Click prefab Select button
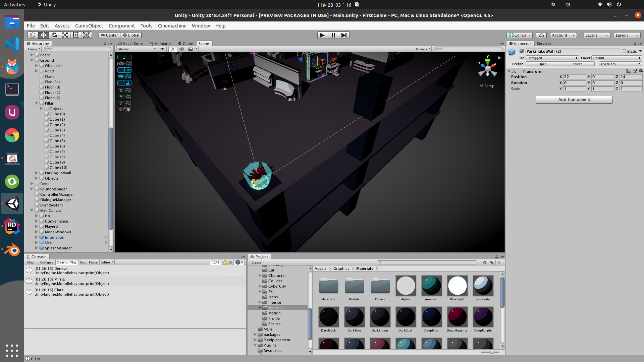The image size is (644, 362). pos(577,64)
